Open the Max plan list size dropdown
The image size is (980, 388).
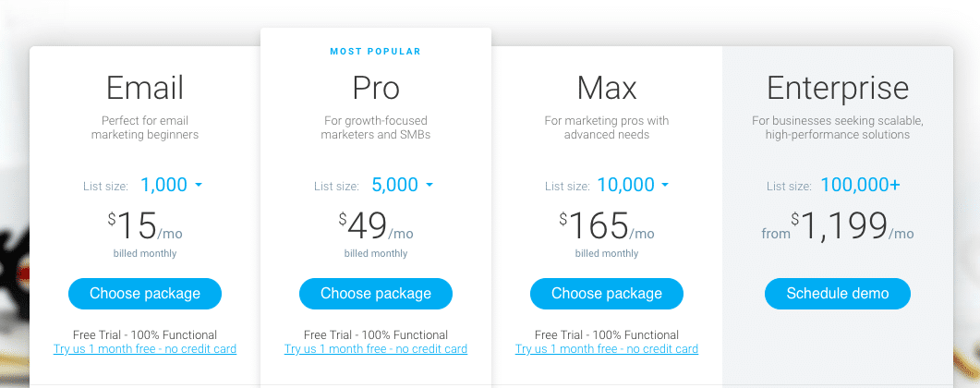(x=633, y=185)
